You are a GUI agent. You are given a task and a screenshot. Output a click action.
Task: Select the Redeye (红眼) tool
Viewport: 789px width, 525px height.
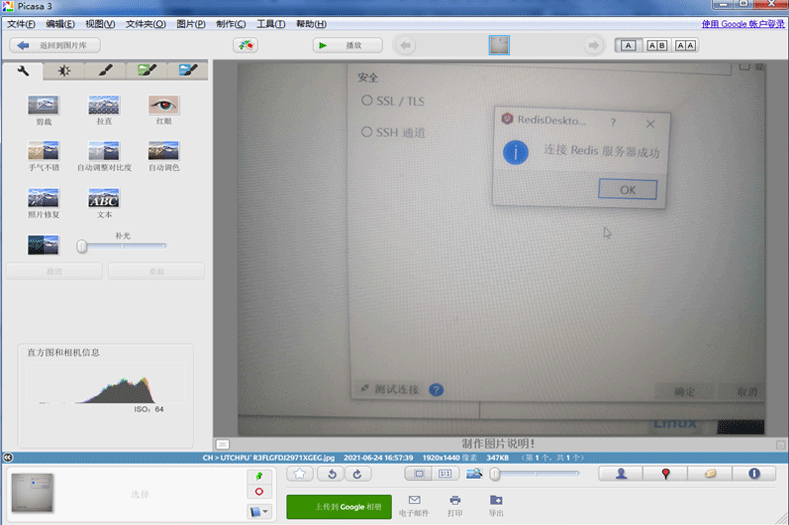click(164, 105)
